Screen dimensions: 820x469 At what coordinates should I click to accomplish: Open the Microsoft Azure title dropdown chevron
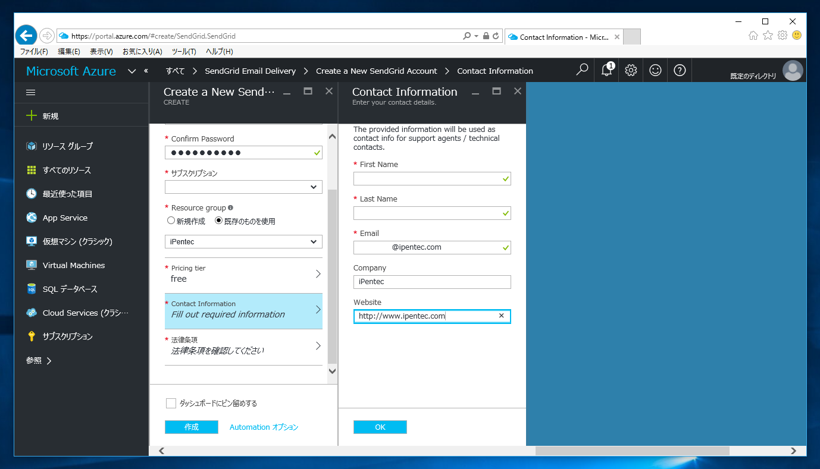coord(132,71)
